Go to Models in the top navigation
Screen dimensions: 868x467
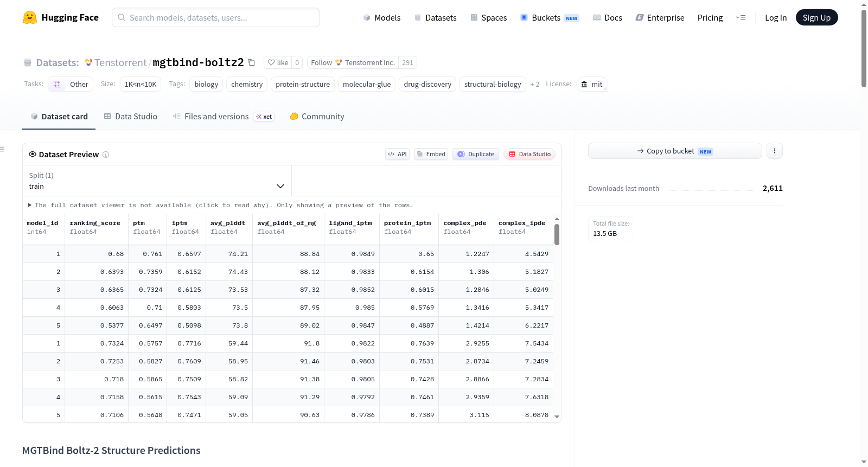tap(382, 17)
